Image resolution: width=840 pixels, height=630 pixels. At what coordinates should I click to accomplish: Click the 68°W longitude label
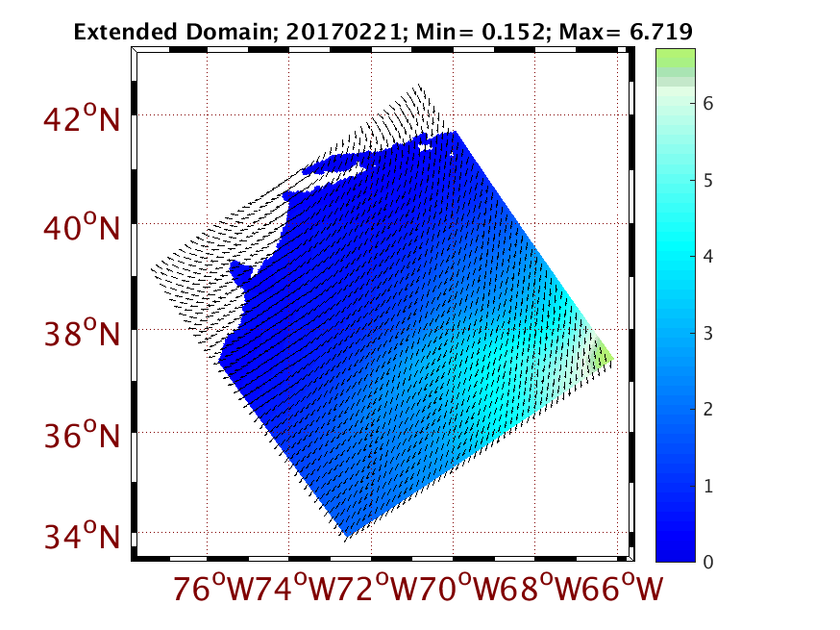click(x=542, y=588)
